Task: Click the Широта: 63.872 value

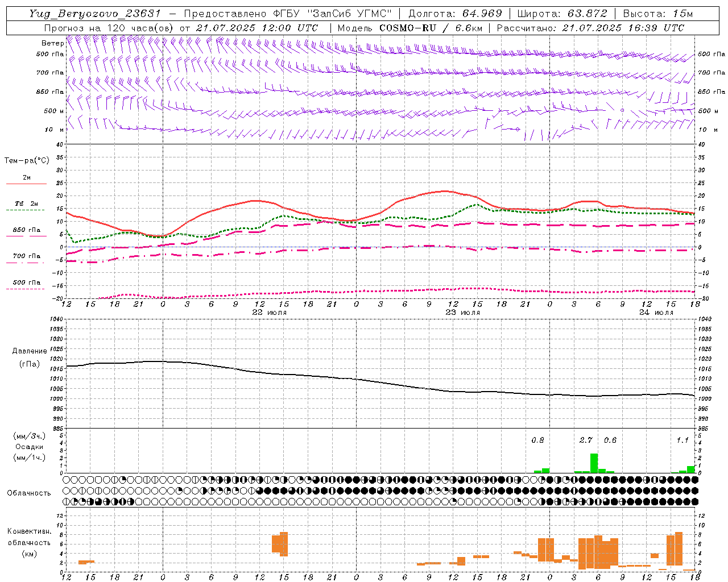Action: click(562, 14)
